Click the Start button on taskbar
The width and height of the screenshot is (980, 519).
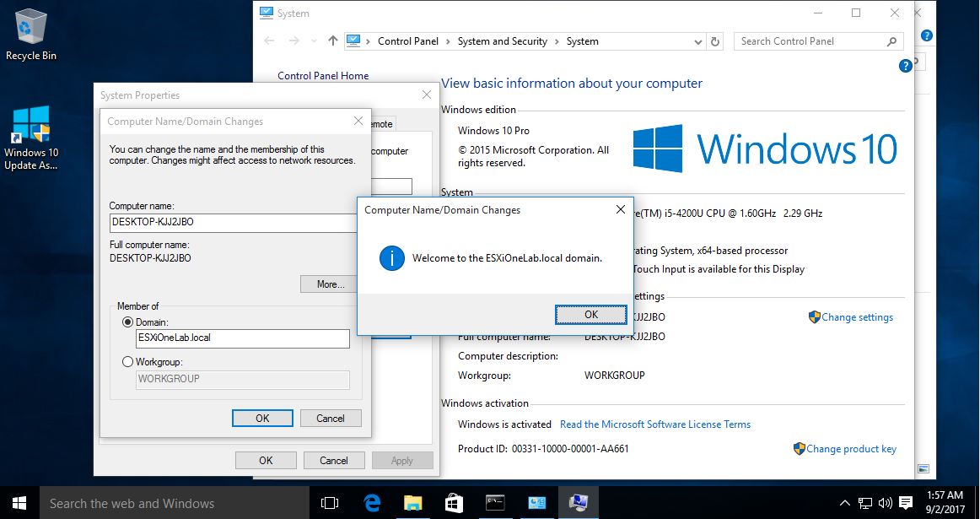coord(19,503)
